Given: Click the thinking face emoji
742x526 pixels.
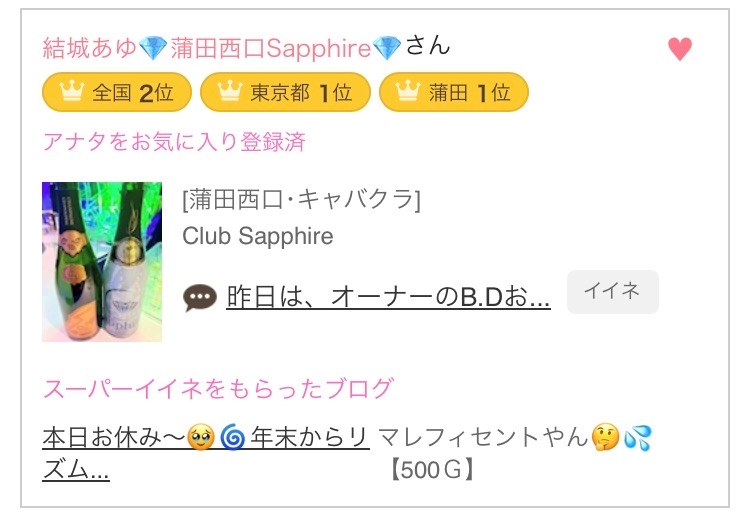Looking at the screenshot, I should coord(605,437).
